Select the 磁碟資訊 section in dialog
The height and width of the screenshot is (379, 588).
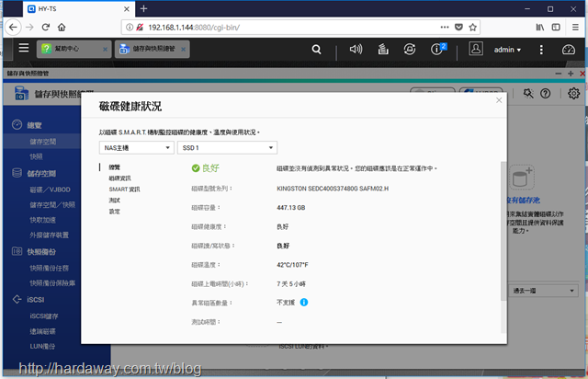120,178
